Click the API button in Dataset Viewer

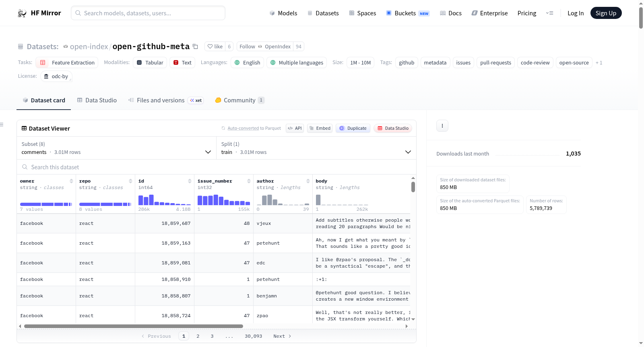click(x=295, y=128)
